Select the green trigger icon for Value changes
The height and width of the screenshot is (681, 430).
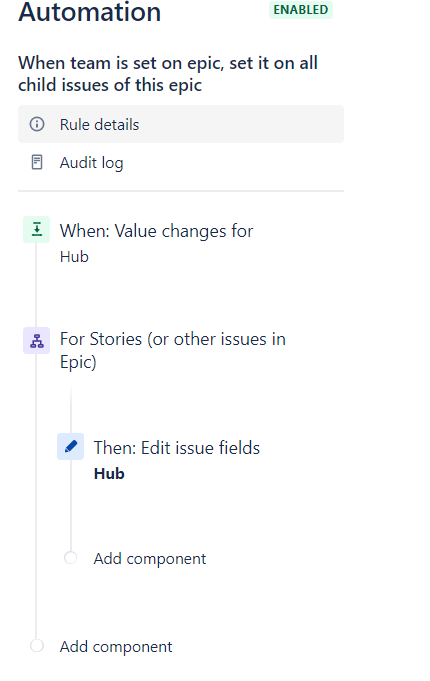(x=36, y=229)
